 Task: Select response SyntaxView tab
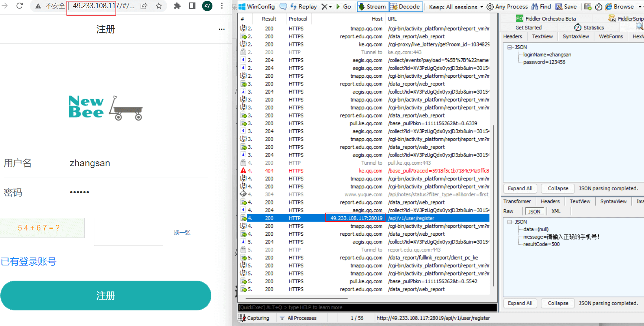(x=613, y=201)
